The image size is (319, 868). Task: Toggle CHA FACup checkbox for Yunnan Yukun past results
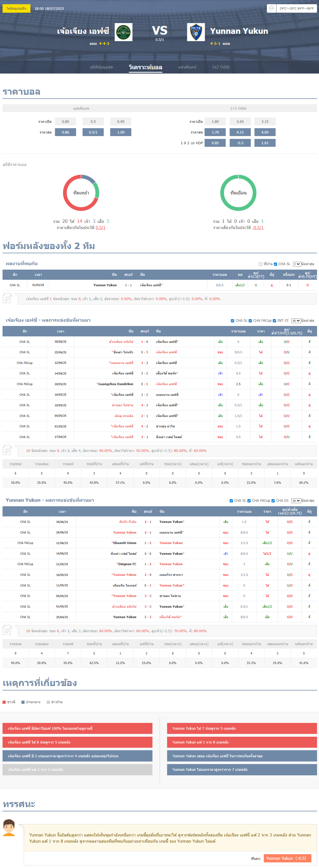click(x=249, y=501)
